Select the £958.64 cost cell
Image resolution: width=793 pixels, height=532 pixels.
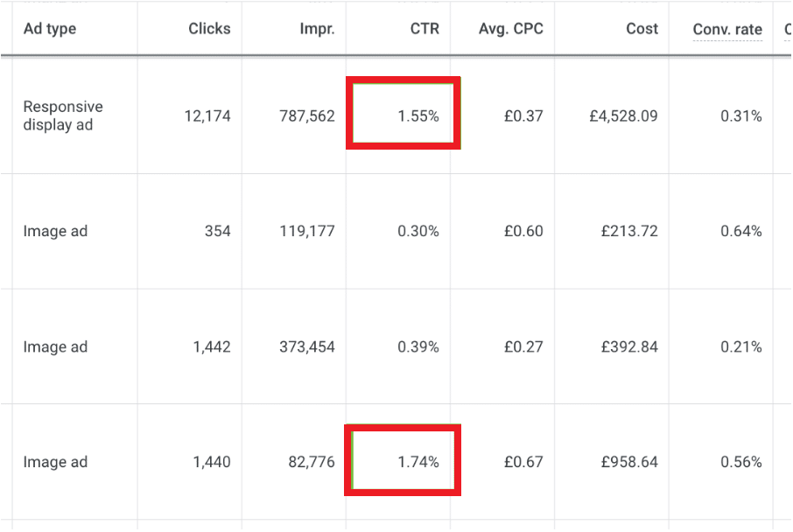click(x=629, y=462)
